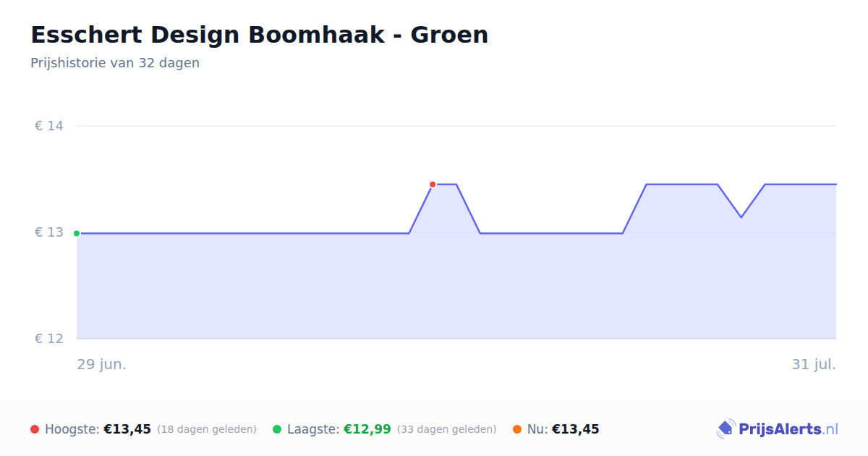
Task: Click the highest price value €13,45
Action: pos(127,429)
